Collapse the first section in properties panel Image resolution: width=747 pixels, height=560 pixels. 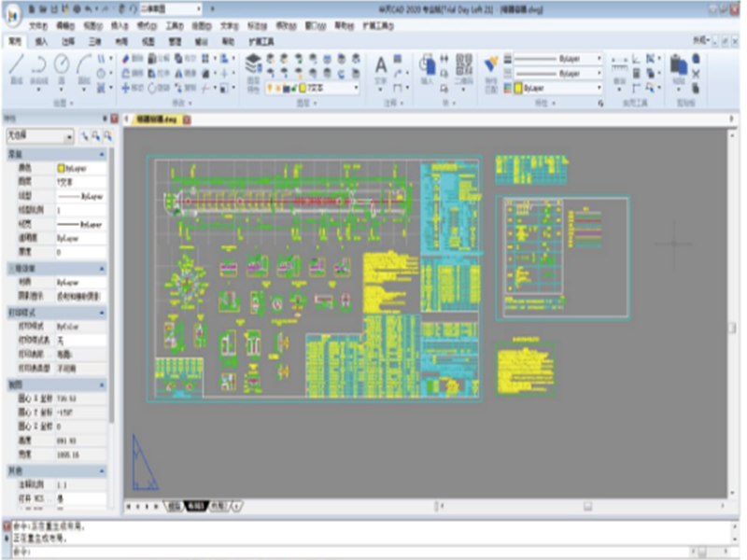(104, 154)
